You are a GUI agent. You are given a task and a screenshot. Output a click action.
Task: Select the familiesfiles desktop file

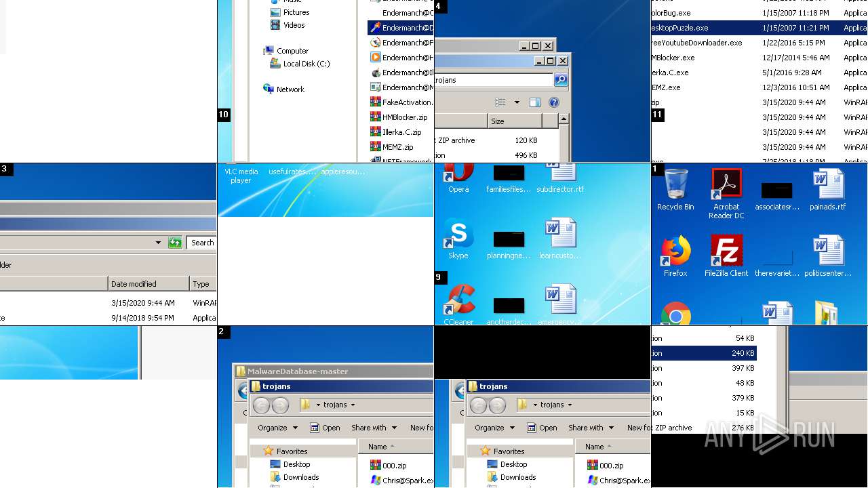pos(509,178)
